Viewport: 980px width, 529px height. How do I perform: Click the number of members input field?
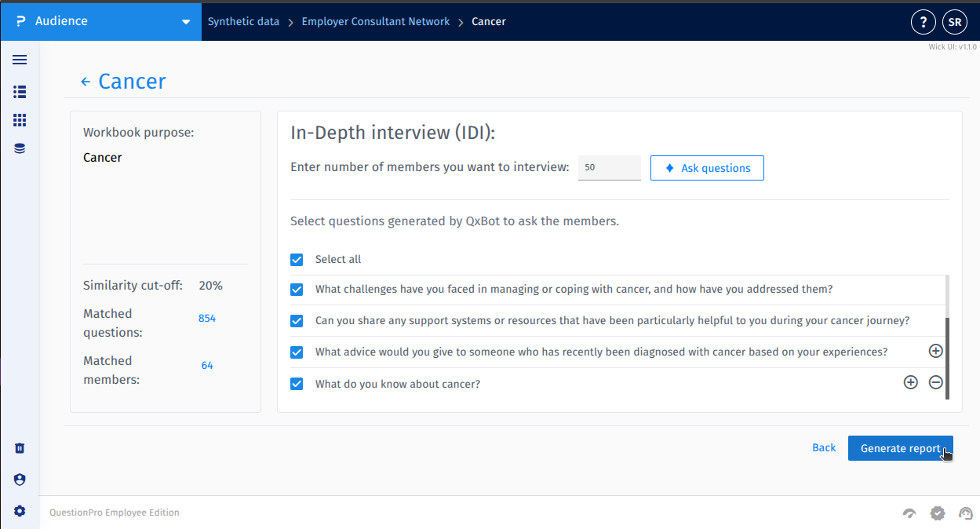(x=609, y=168)
